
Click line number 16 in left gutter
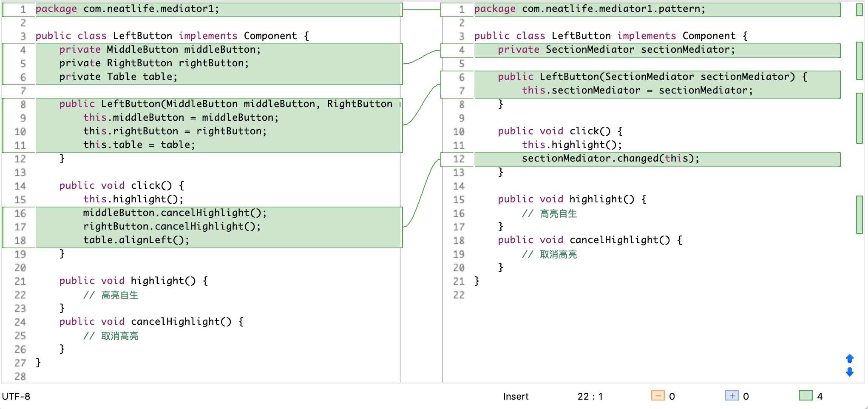click(20, 213)
